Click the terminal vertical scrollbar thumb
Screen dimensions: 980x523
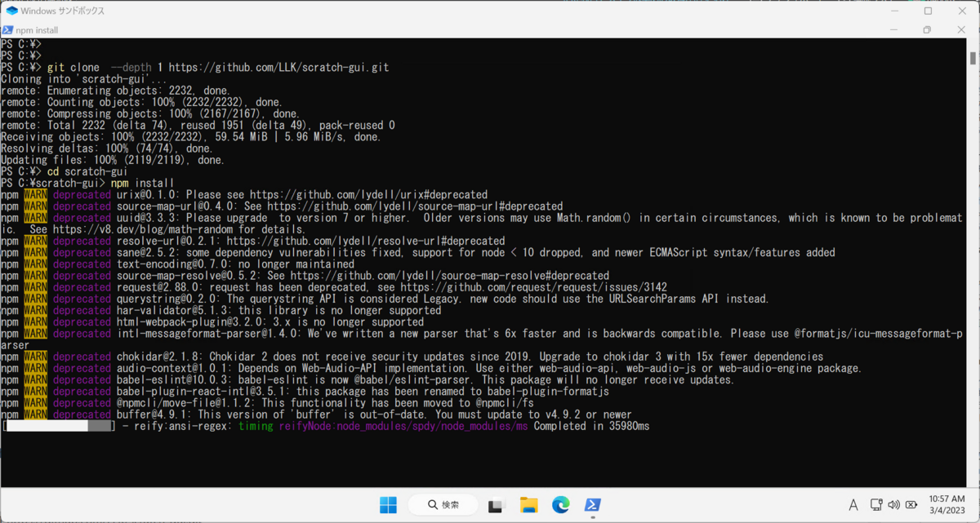click(x=973, y=58)
